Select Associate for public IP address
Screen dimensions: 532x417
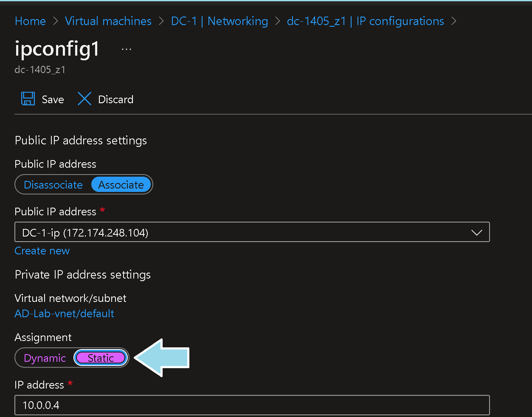pos(121,185)
